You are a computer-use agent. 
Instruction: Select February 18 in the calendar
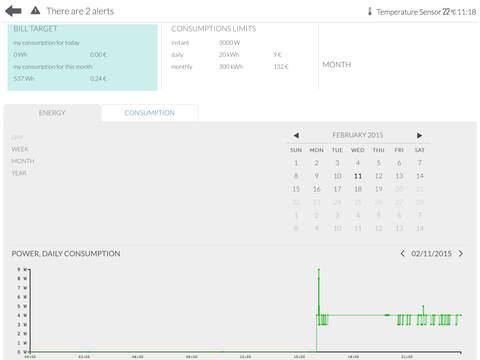coord(358,189)
